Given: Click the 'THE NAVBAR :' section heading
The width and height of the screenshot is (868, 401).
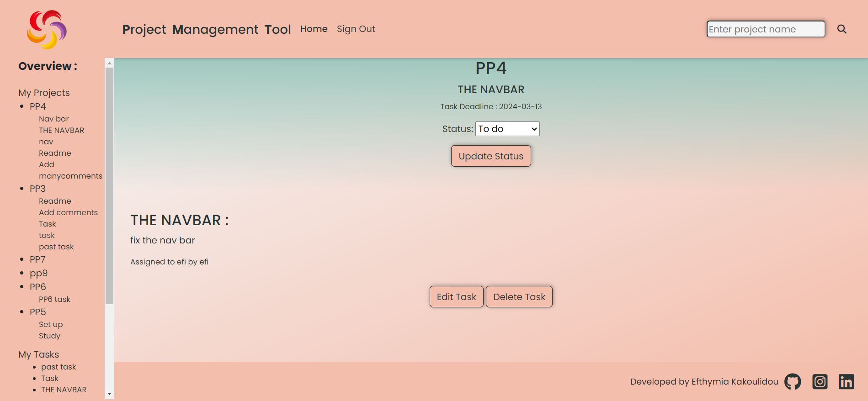Looking at the screenshot, I should [x=180, y=220].
